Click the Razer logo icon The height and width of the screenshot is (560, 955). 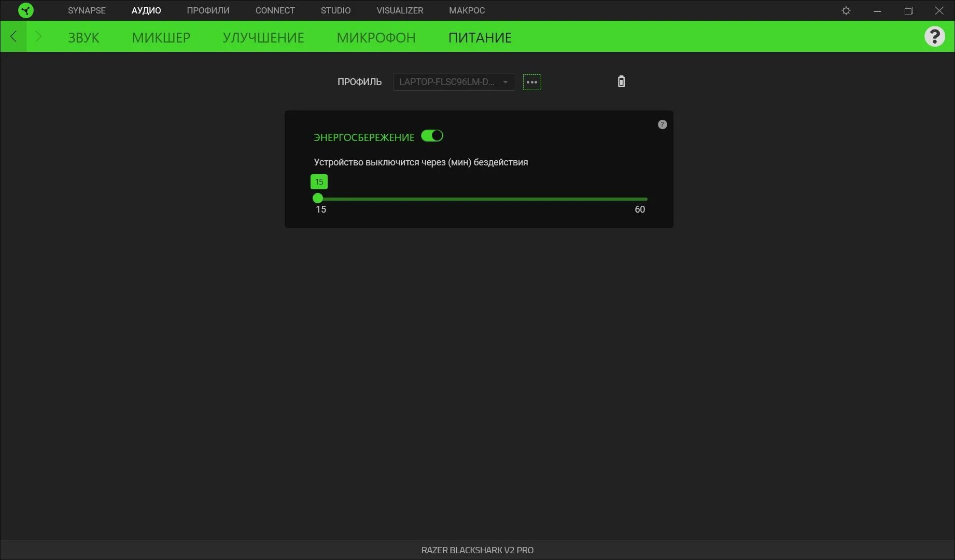25,10
